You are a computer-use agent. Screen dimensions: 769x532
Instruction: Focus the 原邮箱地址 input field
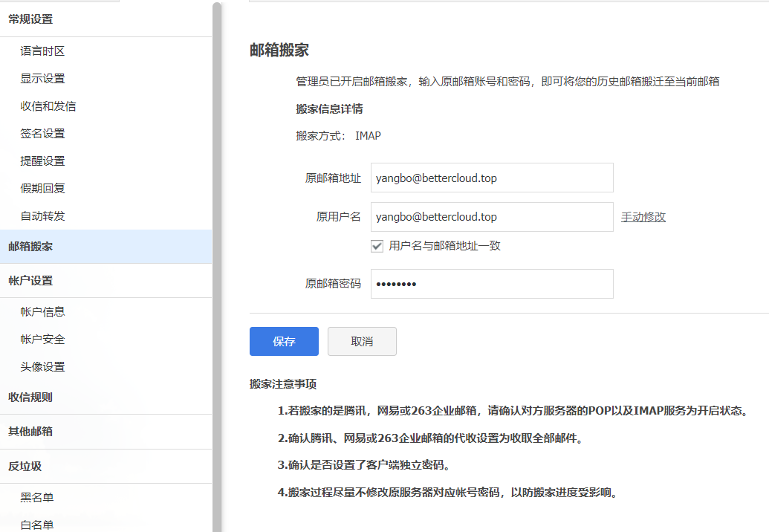click(x=491, y=178)
